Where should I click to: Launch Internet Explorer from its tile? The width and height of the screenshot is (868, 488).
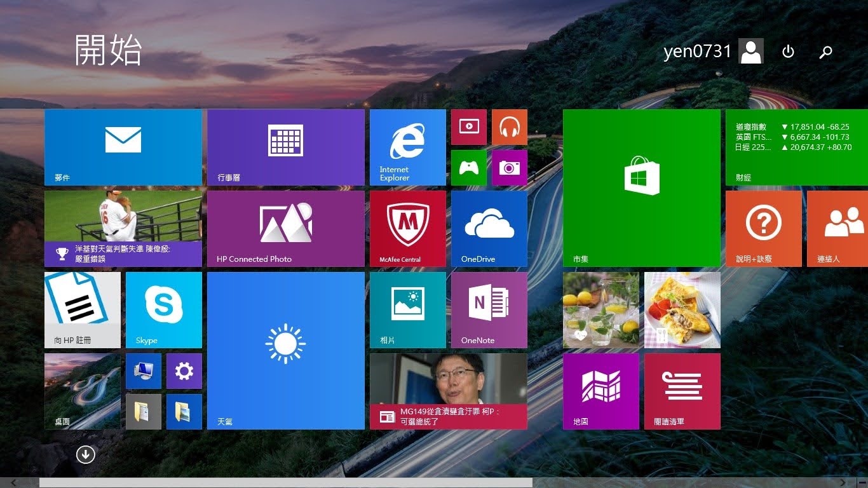pyautogui.click(x=408, y=147)
